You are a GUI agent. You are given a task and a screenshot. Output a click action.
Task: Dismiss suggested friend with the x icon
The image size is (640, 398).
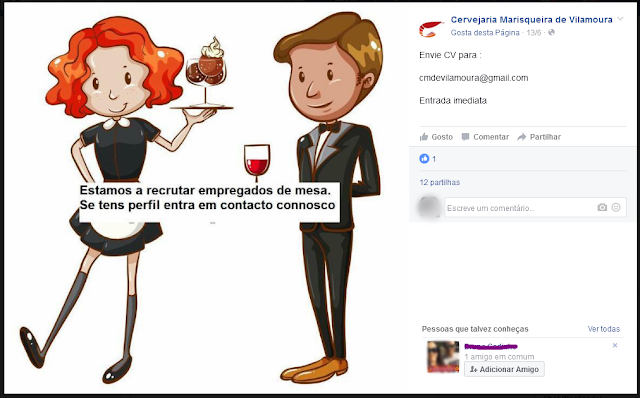point(615,345)
